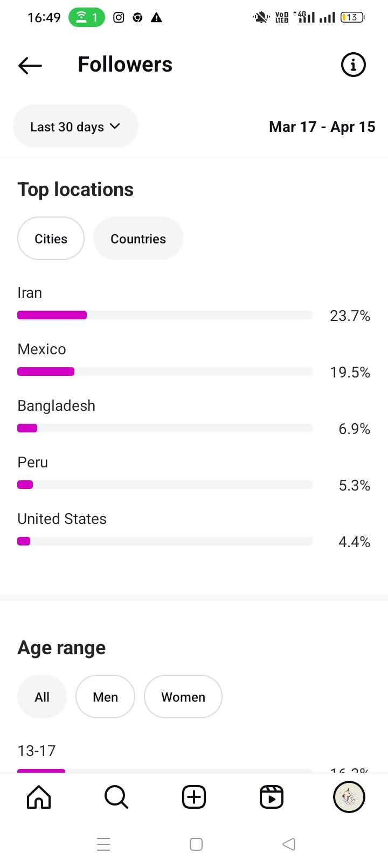
Task: Tap the Android back navigation triangle
Action: (289, 844)
